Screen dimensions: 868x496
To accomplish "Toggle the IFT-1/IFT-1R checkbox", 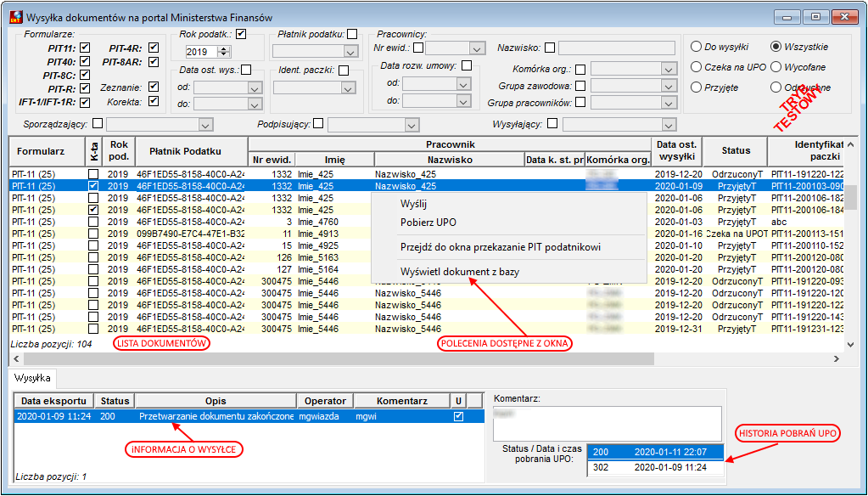I will pos(85,102).
